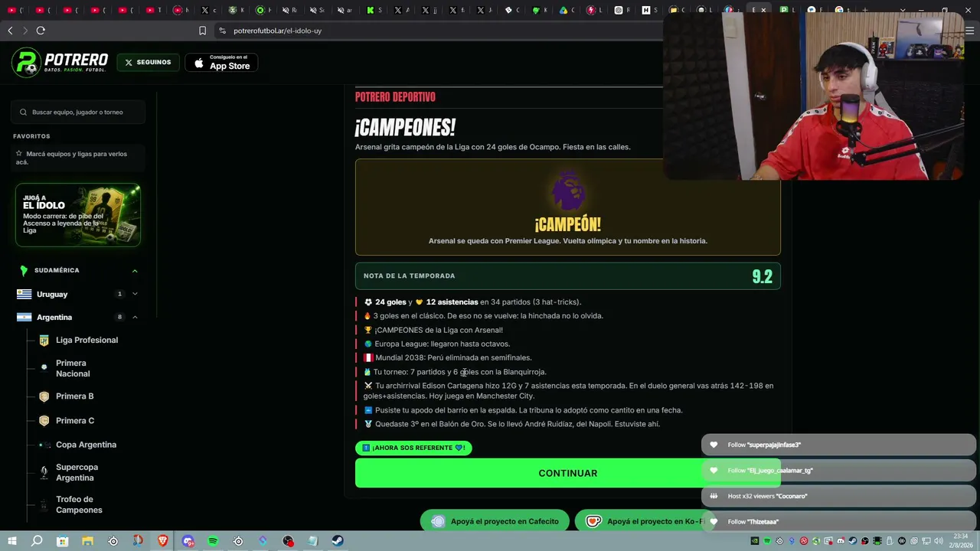Screen dimensions: 980x551
Task: Open Discord from the taskbar
Action: [x=188, y=541]
